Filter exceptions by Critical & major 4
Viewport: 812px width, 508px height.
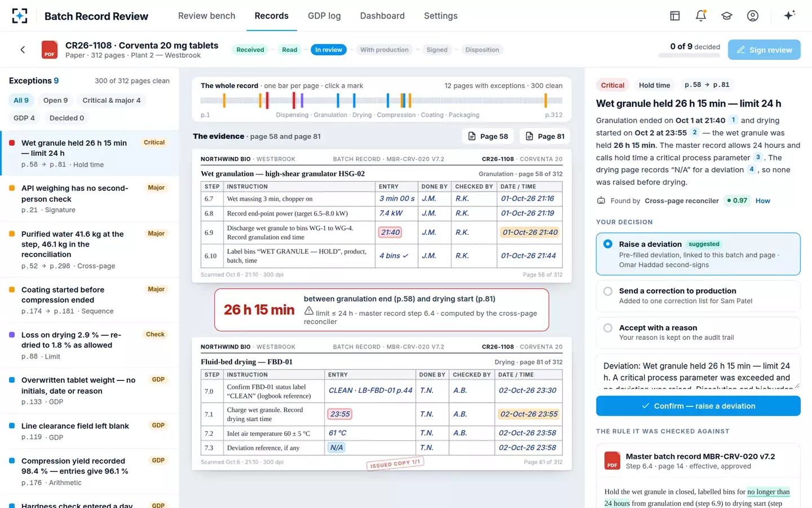click(112, 100)
